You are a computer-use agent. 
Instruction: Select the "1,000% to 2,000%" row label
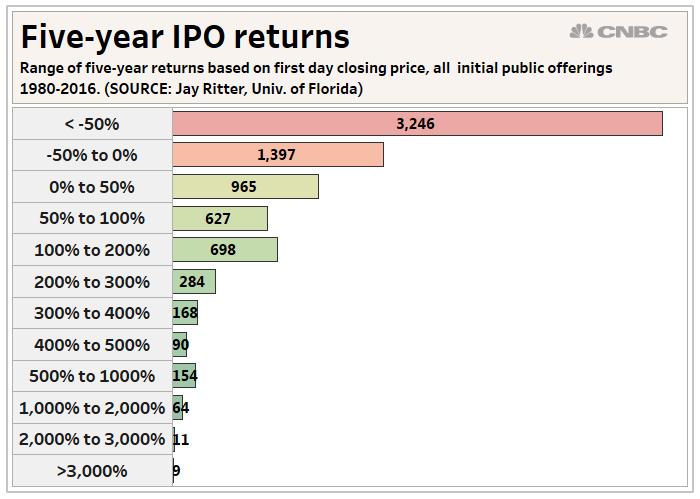(x=92, y=408)
